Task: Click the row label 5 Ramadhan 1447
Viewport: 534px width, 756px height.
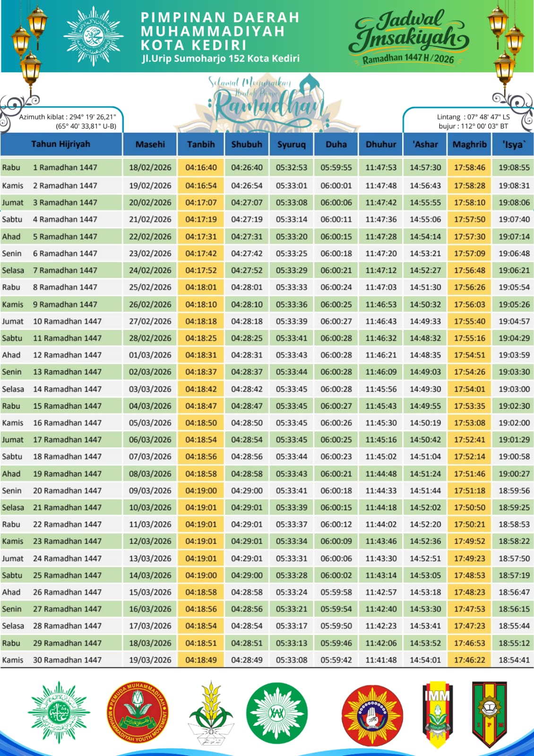Action: [x=65, y=237]
